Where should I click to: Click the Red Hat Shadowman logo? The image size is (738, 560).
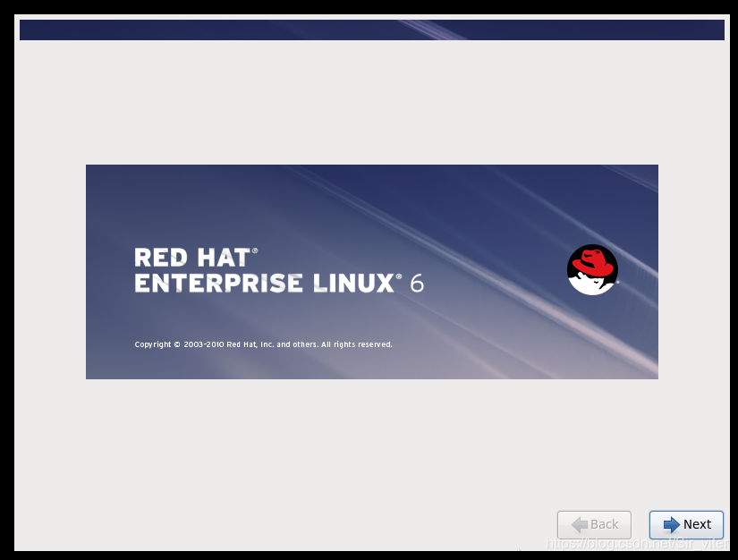(x=592, y=269)
